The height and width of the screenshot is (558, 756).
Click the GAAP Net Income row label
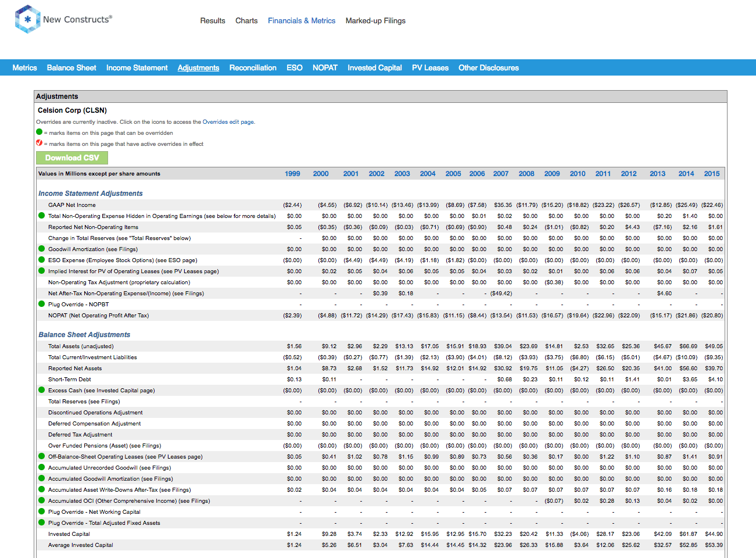72,205
